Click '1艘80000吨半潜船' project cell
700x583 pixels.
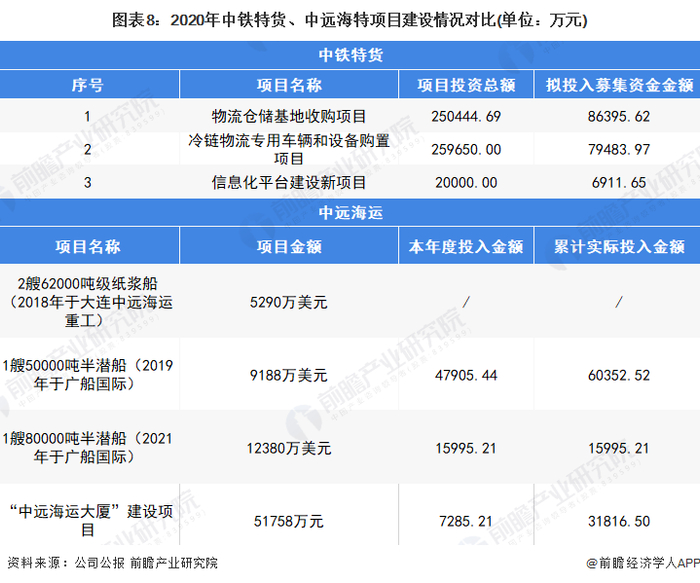(x=88, y=447)
